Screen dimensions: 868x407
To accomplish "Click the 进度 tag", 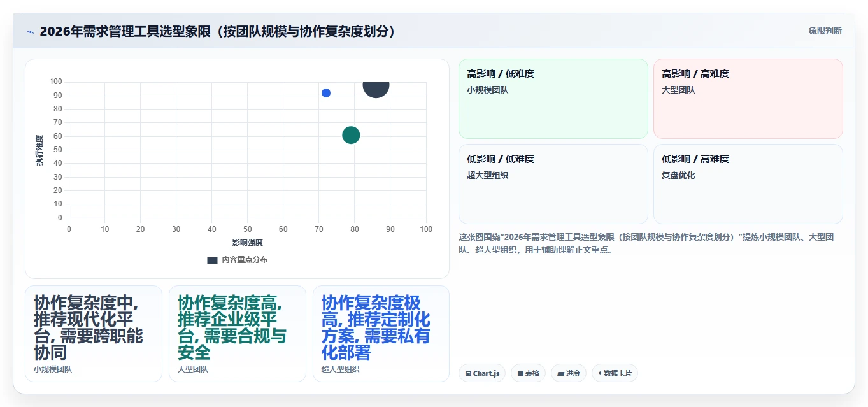I will point(568,373).
